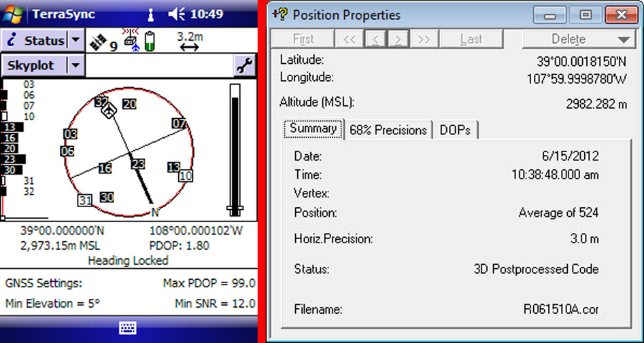Image resolution: width=644 pixels, height=343 pixels.
Task: Select satellite 06 on the skyplot
Action: pos(67,151)
